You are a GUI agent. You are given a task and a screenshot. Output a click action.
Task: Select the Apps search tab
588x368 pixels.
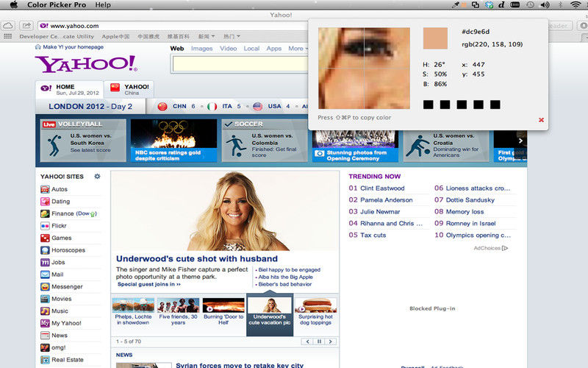point(273,49)
